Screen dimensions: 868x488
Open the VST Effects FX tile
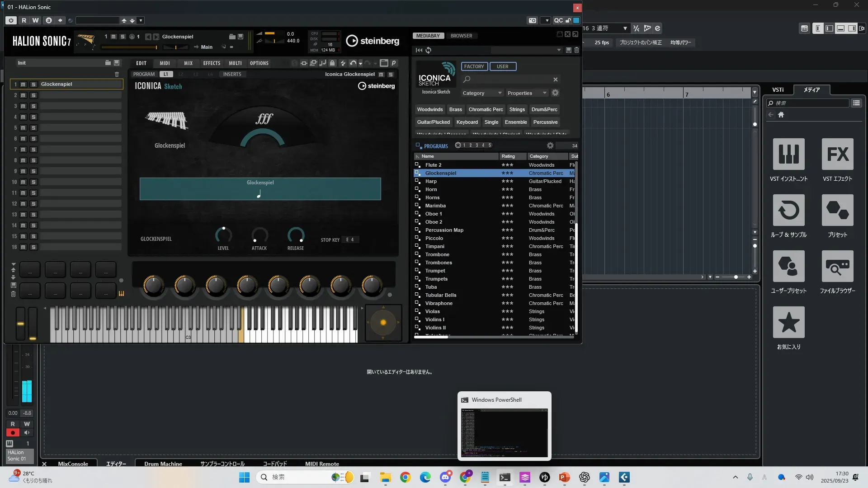(x=837, y=154)
